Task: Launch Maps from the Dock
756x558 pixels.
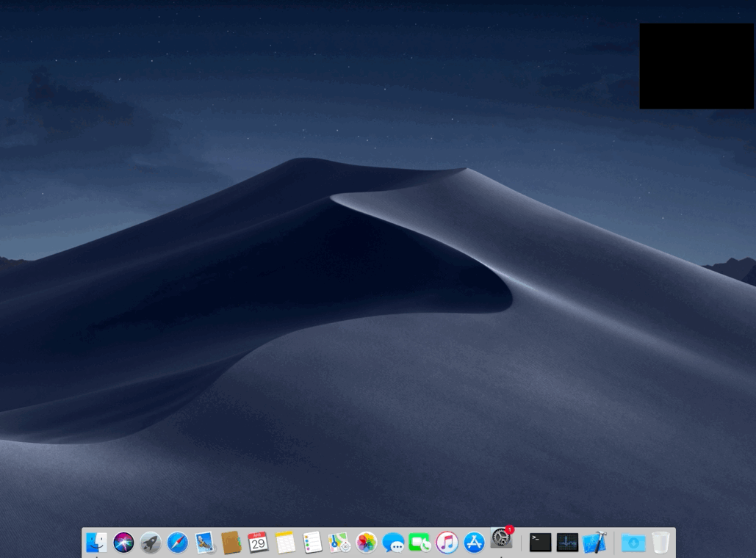Action: pyautogui.click(x=339, y=543)
